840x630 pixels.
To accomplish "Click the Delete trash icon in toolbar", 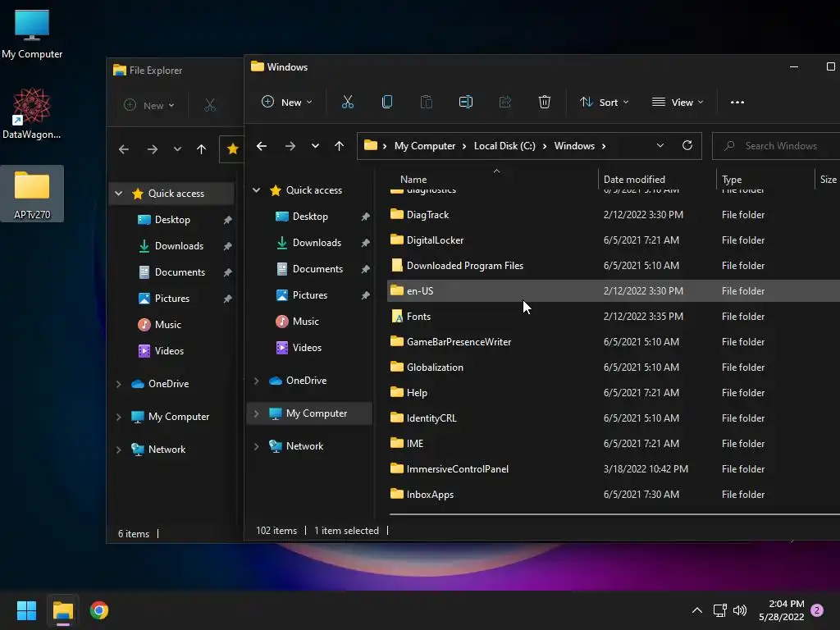I will coord(545,102).
